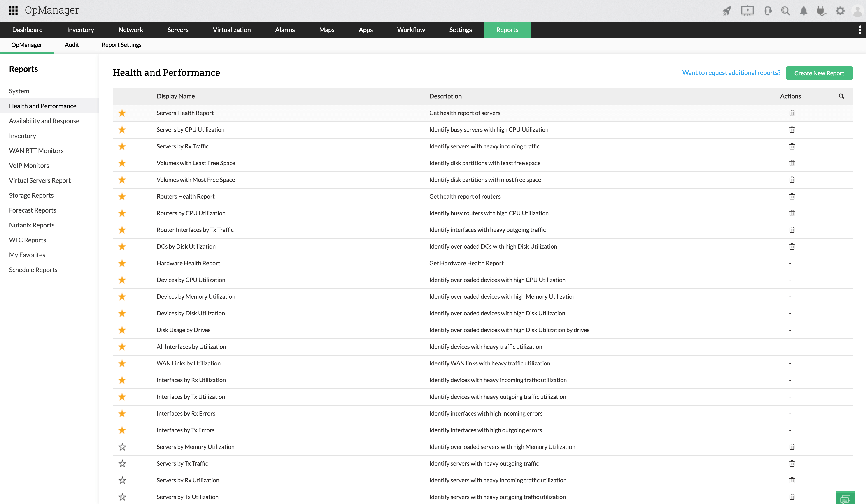This screenshot has width=866, height=504.
Task: Open the settings gear icon top right
Action: coord(840,11)
